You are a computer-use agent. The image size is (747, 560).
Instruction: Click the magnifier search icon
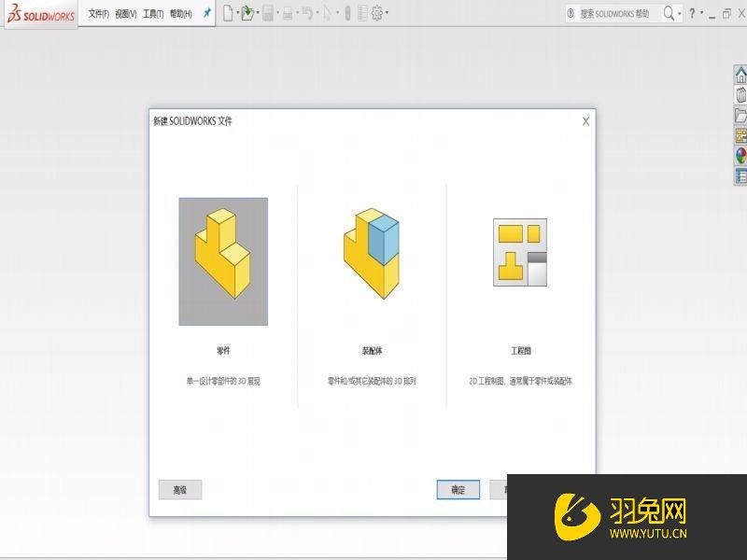(x=669, y=13)
